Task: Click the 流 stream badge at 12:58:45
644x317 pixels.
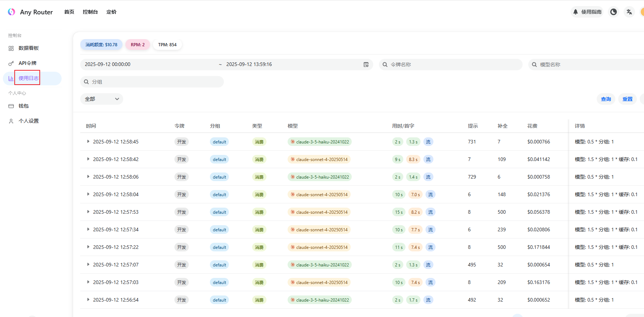Action: 428,142
